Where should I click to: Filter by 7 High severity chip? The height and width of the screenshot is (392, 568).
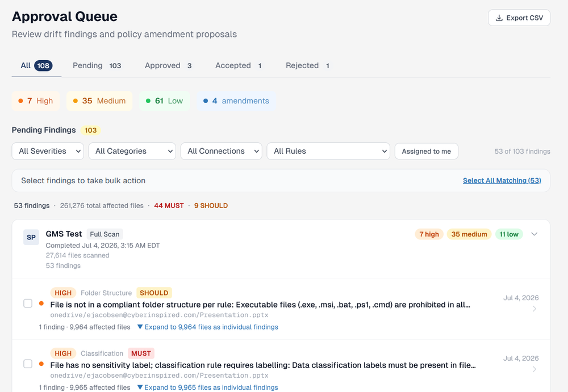coord(35,100)
